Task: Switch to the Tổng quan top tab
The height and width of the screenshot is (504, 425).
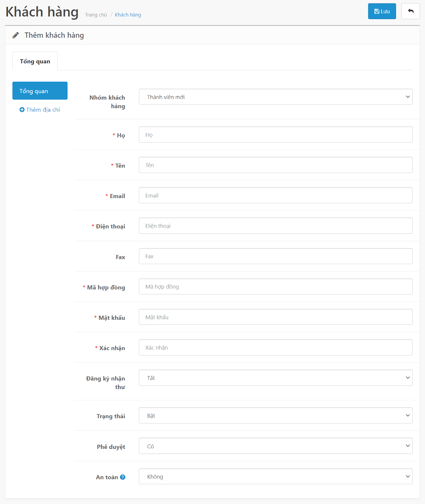Action: (35, 61)
